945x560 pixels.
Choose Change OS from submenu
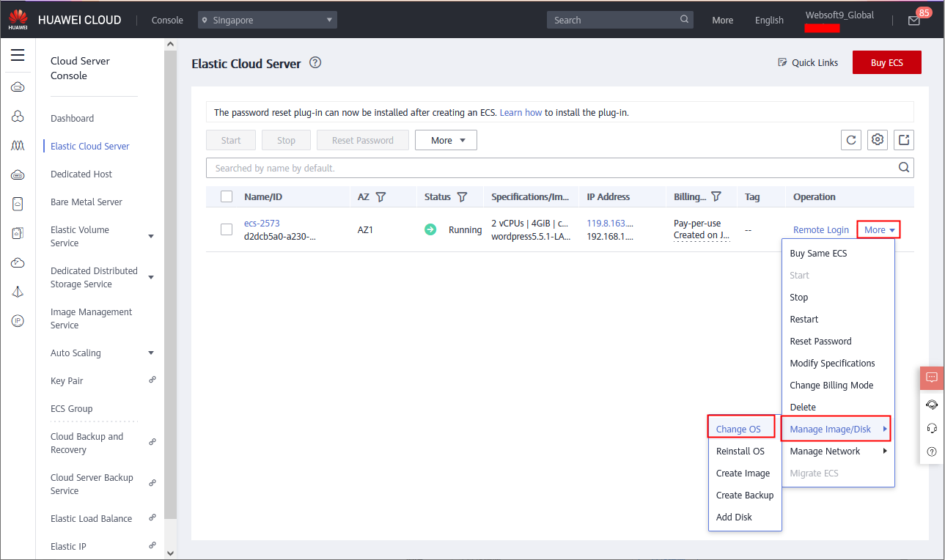coord(738,430)
